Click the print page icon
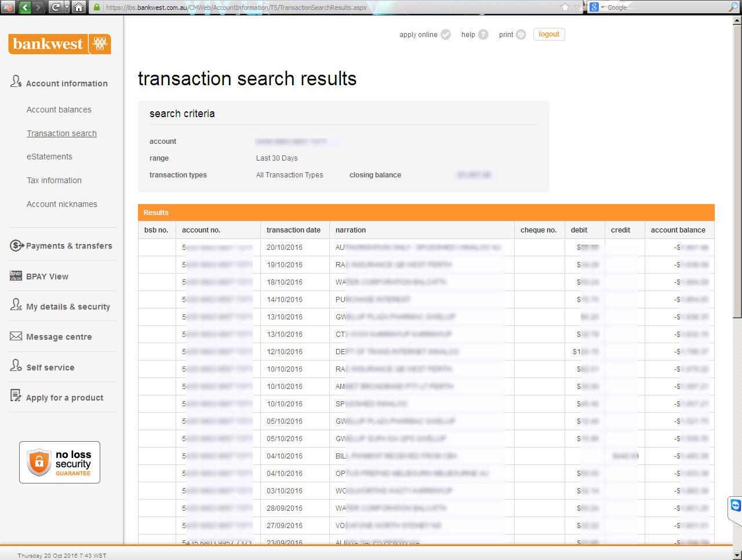 point(521,34)
